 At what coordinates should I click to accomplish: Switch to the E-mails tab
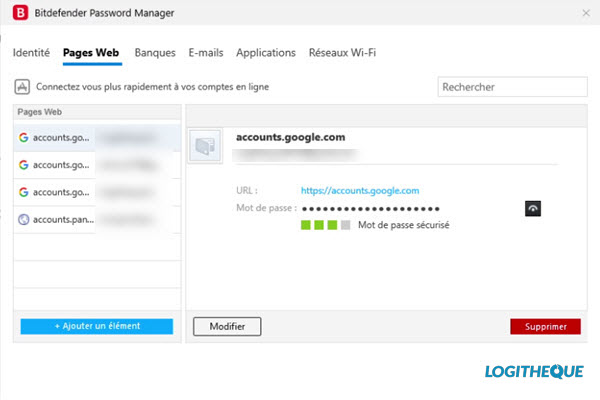[206, 53]
